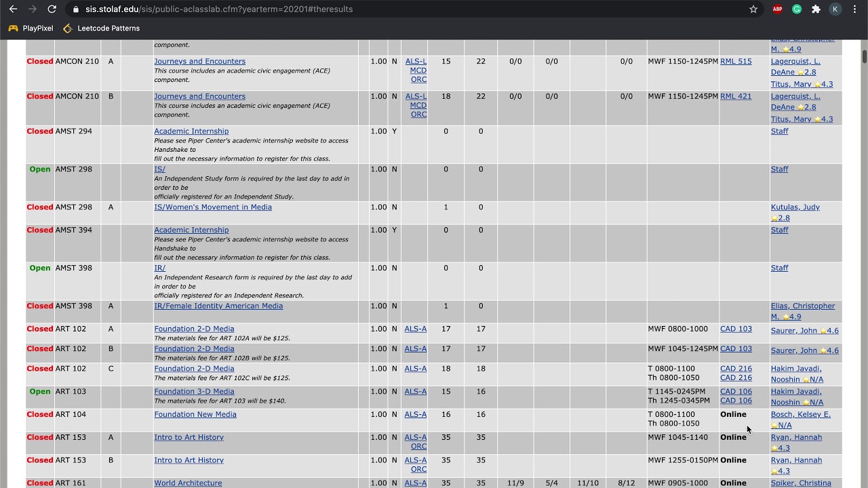Select time MWF 0800-1000 for ART 102 A
Image resolution: width=868 pixels, height=488 pixels.
coord(677,329)
